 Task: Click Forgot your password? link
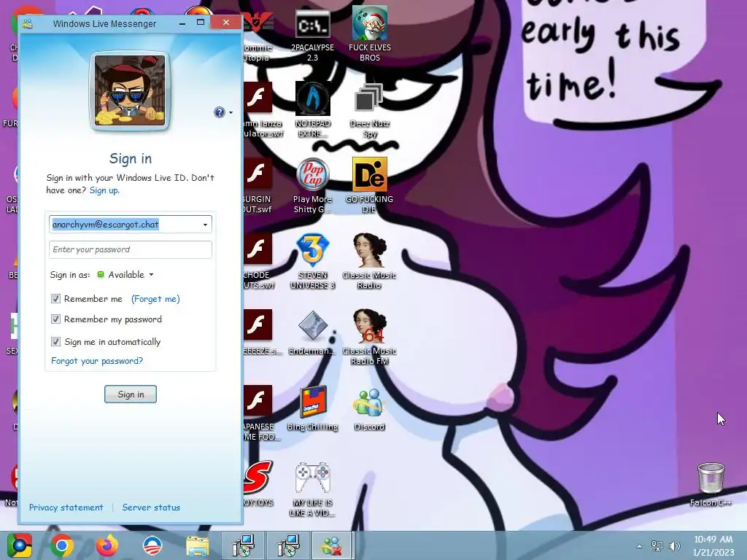[x=97, y=360]
